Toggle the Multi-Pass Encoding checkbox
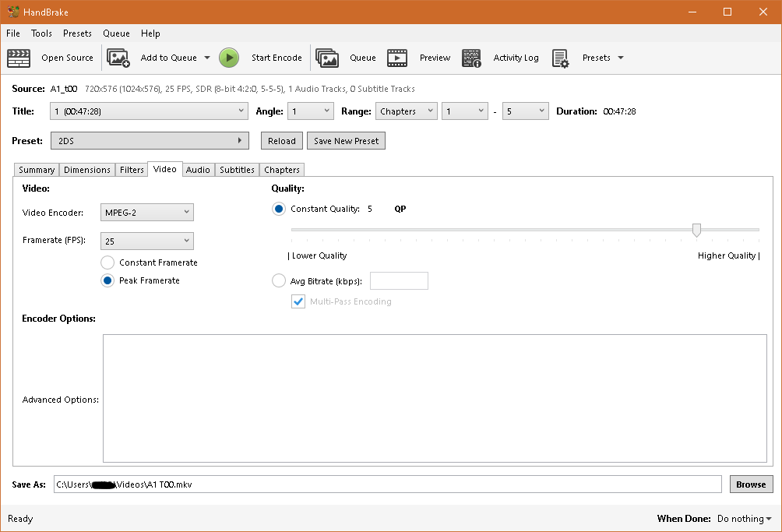Viewport: 782px width, 532px height. coord(298,301)
